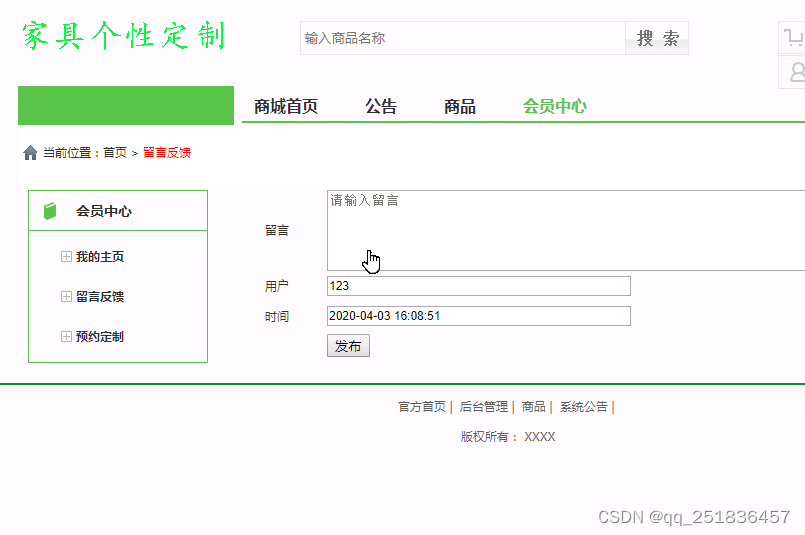Viewport: 805px width, 535px height.
Task: Click the 搜索 button
Action: (657, 38)
